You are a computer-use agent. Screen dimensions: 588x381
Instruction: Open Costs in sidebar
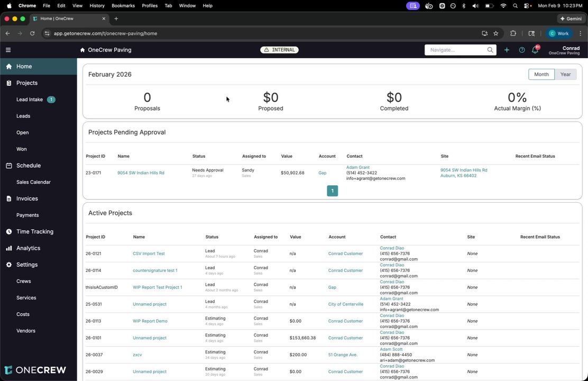[x=23, y=314]
